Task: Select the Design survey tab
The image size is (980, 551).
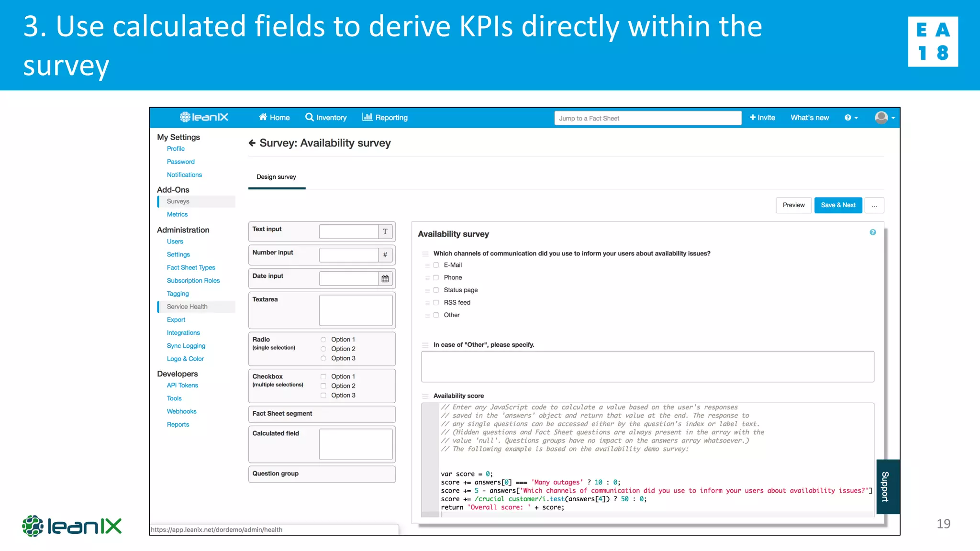Action: pos(276,177)
